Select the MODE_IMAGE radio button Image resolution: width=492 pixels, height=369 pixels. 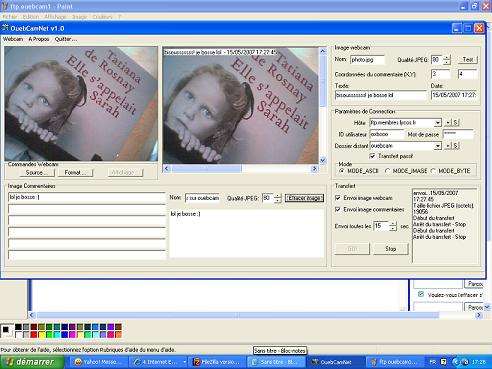(x=387, y=171)
